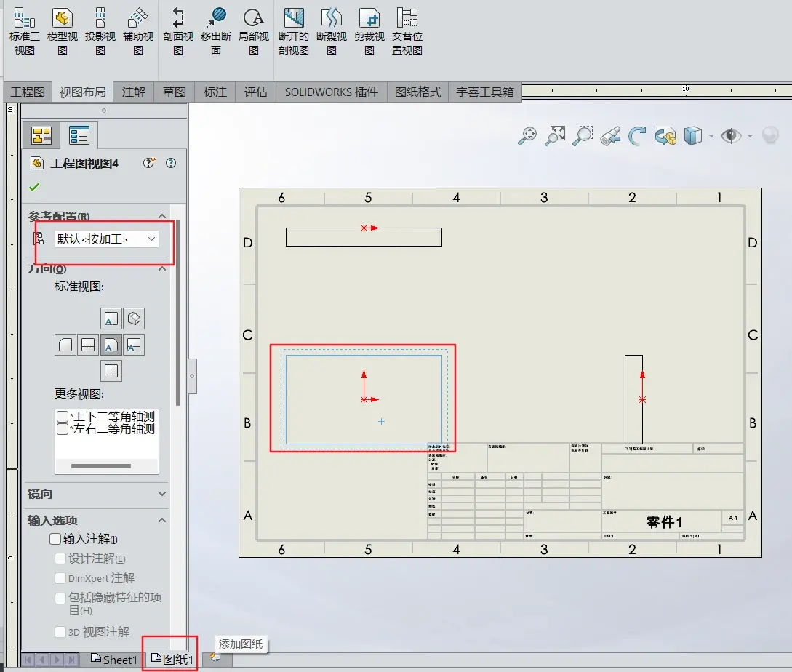Screen dimensions: 792x672
Task: Click the panel collapse handle on the splitter
Action: point(192,376)
